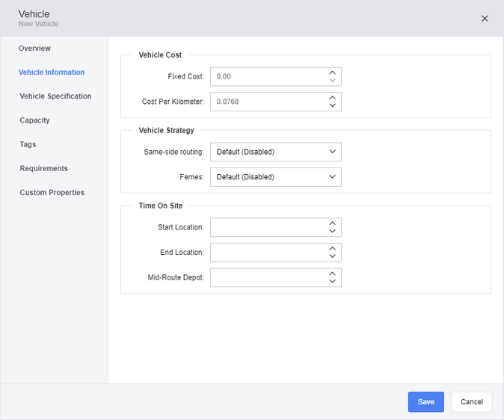Image resolution: width=504 pixels, height=420 pixels.
Task: Increase Fixed Cost with up arrow
Action: [x=332, y=73]
